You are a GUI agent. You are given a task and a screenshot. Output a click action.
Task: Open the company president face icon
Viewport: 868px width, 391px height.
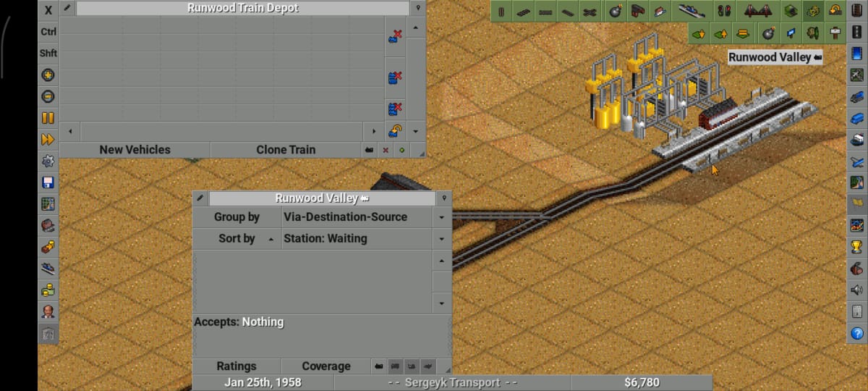[x=48, y=312]
